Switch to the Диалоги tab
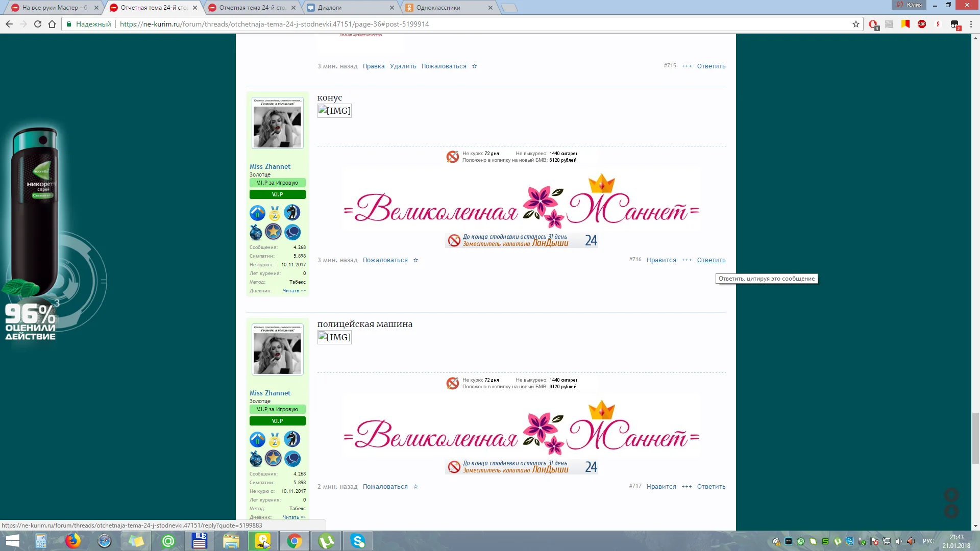Image resolution: width=980 pixels, height=551 pixels. coord(330,8)
